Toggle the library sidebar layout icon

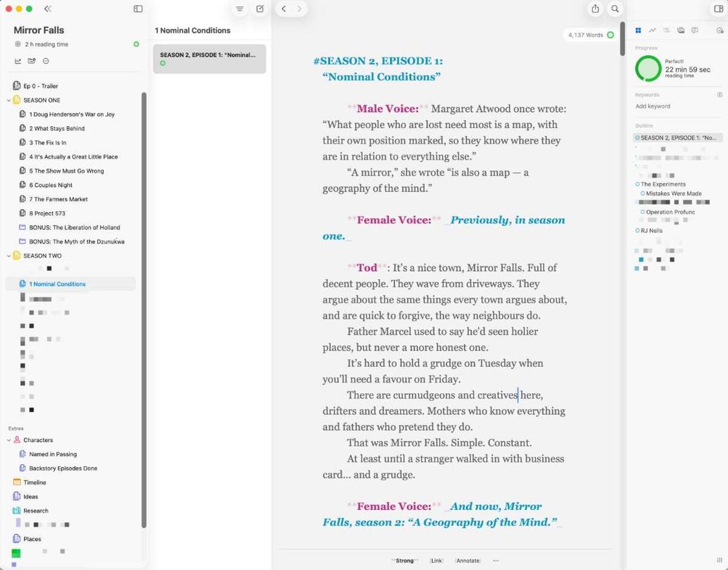pos(138,9)
